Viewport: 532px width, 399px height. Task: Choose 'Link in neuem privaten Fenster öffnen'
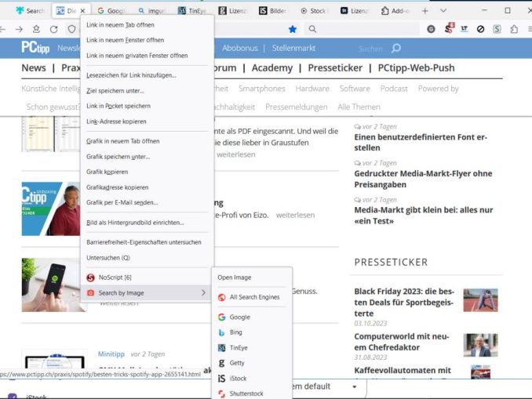pyautogui.click(x=148, y=55)
